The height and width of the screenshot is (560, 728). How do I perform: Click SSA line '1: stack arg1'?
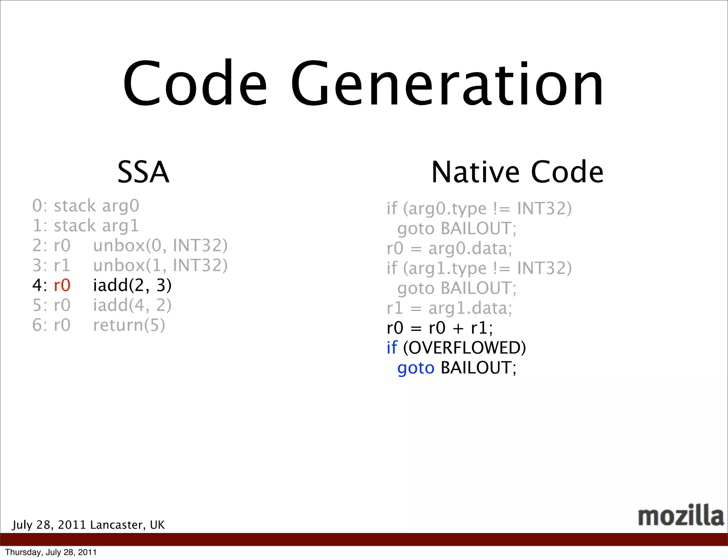[85, 226]
